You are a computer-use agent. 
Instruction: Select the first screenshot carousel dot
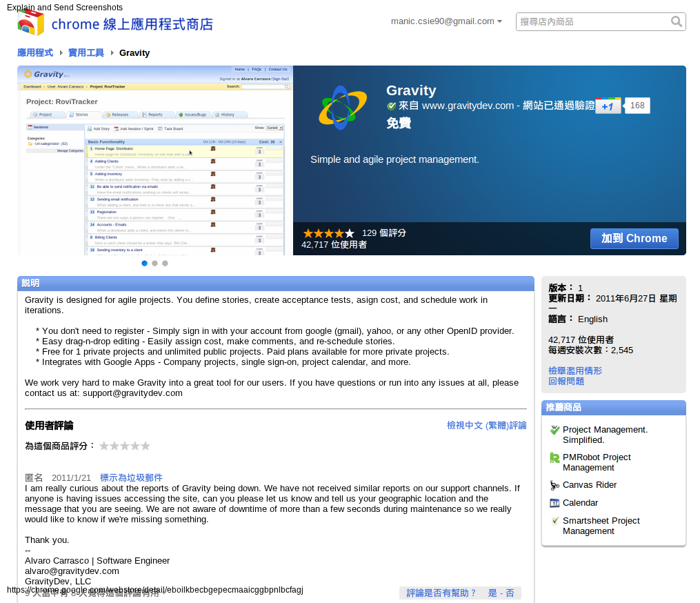click(144, 264)
